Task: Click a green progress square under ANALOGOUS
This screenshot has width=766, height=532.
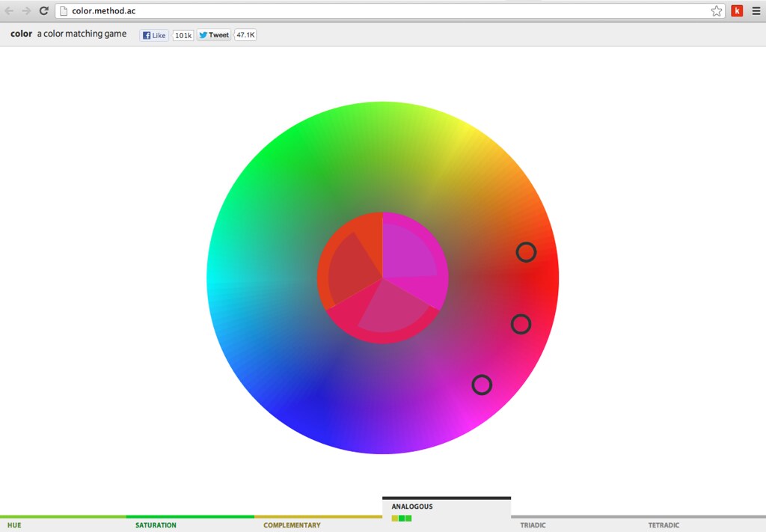Action: point(402,518)
